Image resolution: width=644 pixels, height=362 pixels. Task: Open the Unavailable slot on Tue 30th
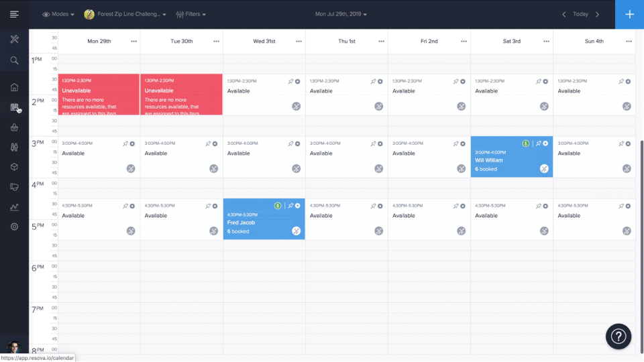click(x=182, y=95)
